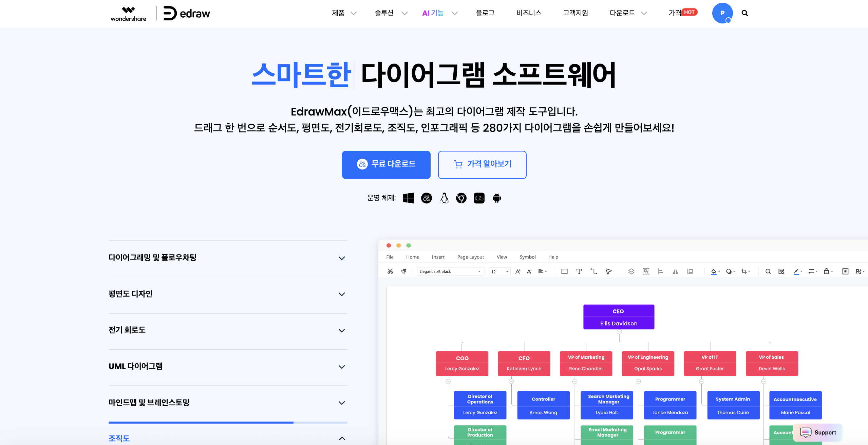Select the CEO Ellis Davidson box
Image resolution: width=868 pixels, height=445 pixels.
[619, 317]
